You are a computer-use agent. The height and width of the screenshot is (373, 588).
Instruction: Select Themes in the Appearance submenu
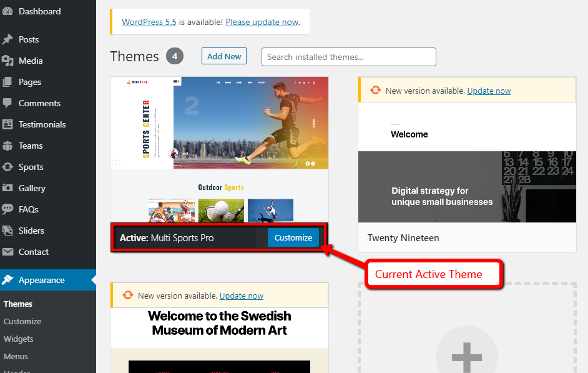point(18,304)
